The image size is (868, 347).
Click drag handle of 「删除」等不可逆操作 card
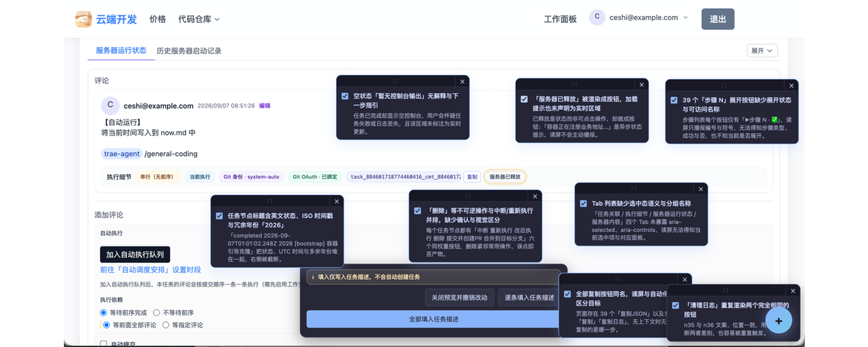click(468, 196)
